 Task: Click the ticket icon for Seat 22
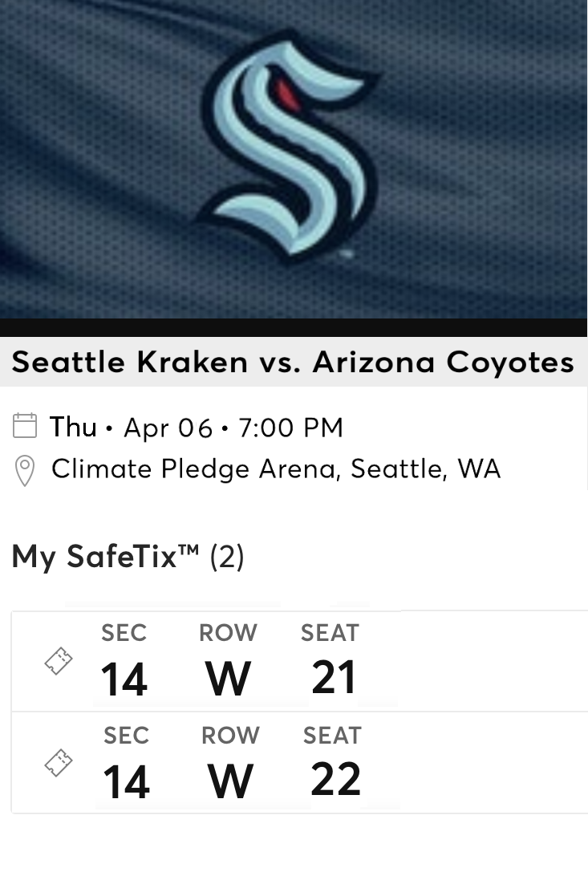pyautogui.click(x=57, y=762)
